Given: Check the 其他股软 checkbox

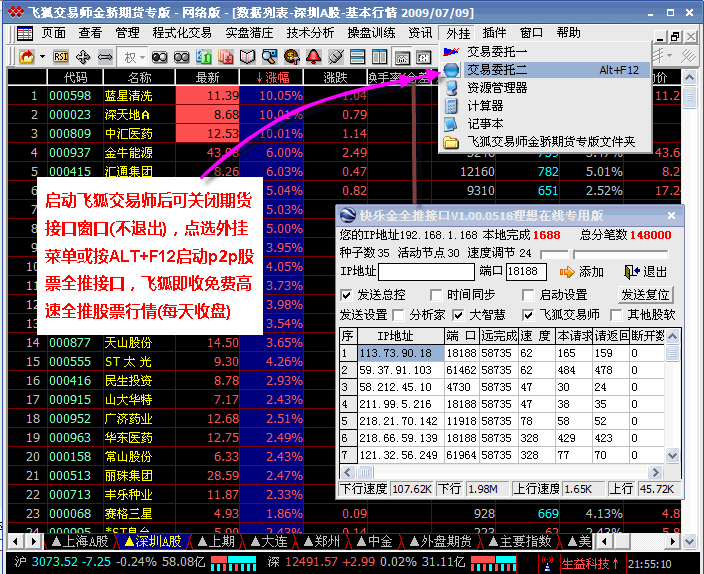Looking at the screenshot, I should (x=616, y=315).
